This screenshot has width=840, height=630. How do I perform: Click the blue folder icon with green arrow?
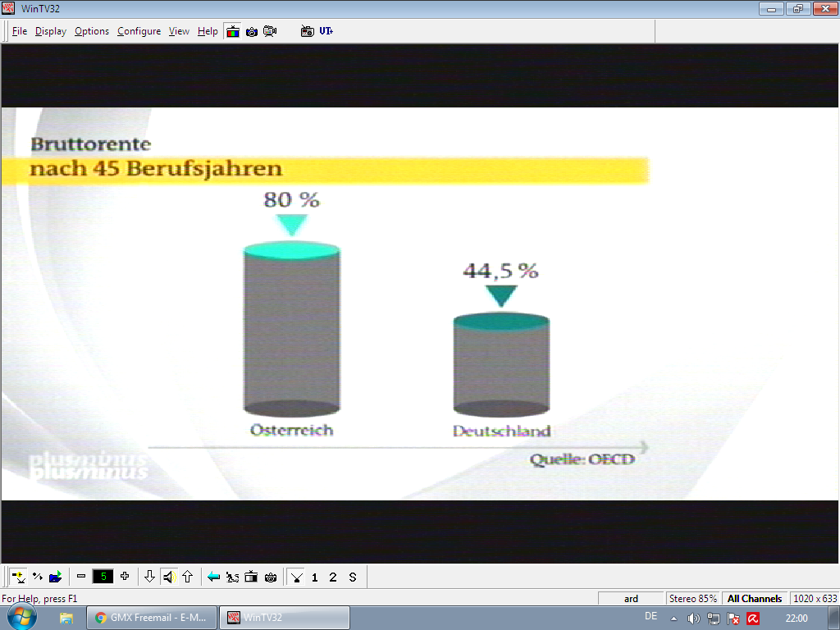tap(56, 577)
